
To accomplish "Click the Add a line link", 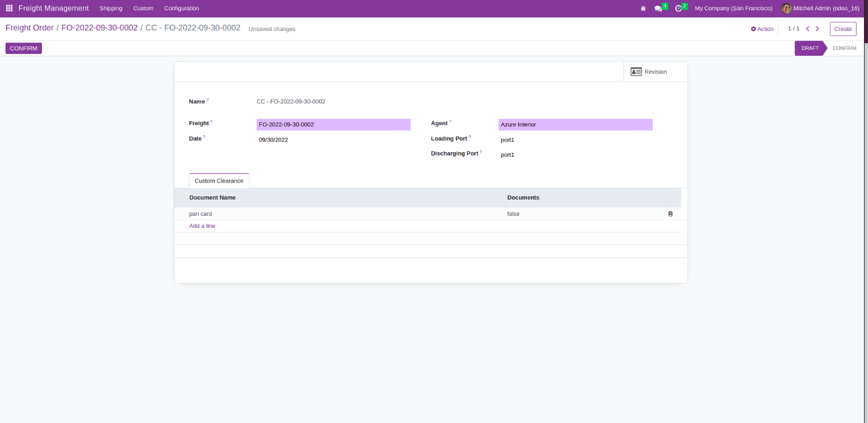I will (x=202, y=226).
